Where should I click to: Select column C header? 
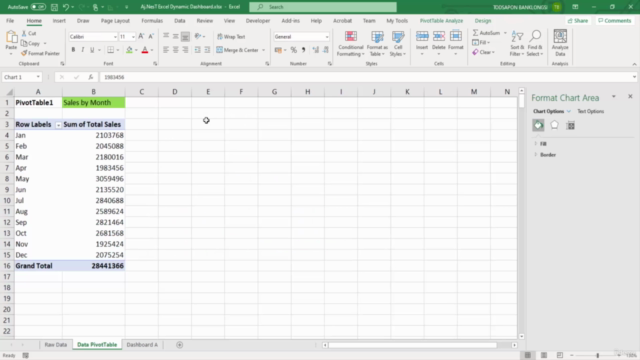click(142, 92)
